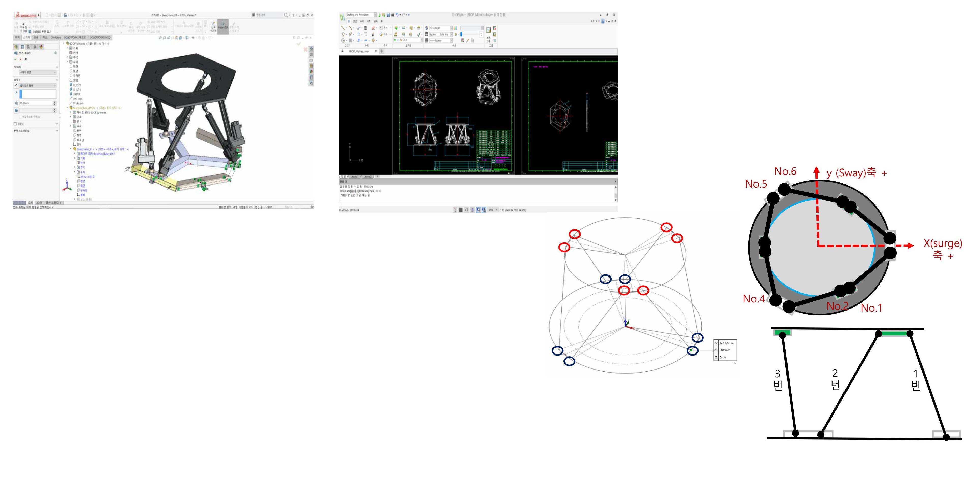Click the appearance color wheel in right task pane
This screenshot has width=980, height=477.
(x=311, y=71)
